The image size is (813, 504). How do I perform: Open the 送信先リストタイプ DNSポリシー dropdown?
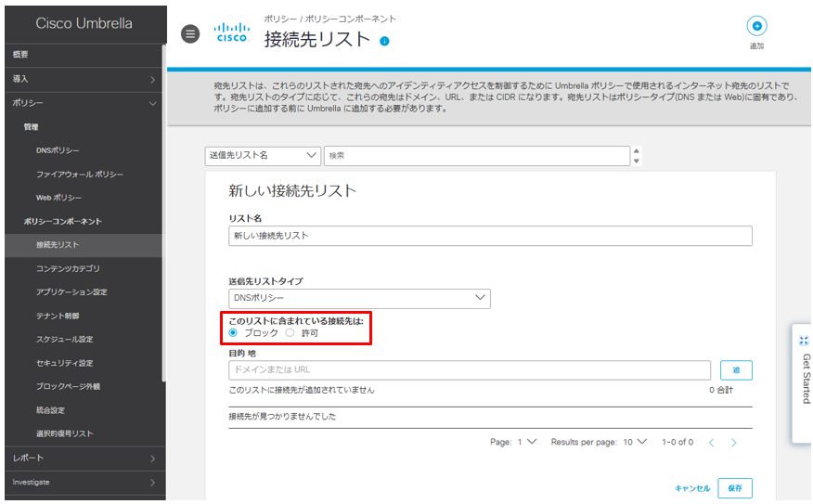(359, 298)
